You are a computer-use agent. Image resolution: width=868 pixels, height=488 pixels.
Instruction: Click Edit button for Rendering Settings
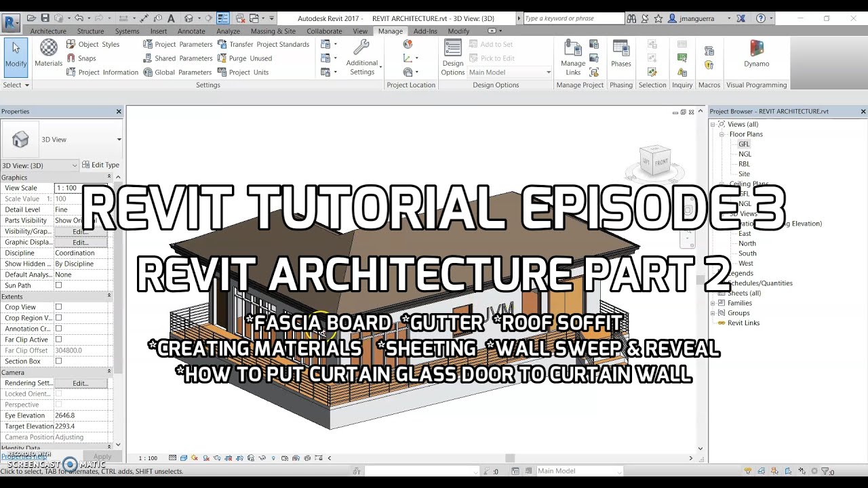[x=81, y=383]
